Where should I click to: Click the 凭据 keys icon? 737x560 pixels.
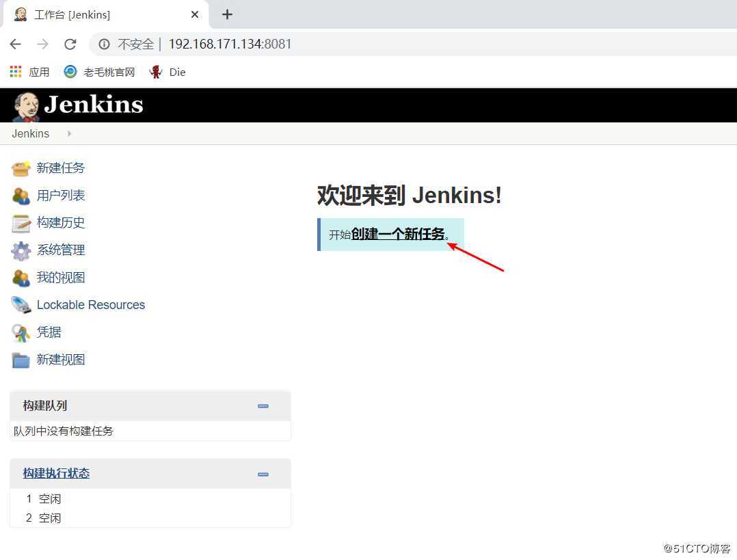tap(21, 333)
